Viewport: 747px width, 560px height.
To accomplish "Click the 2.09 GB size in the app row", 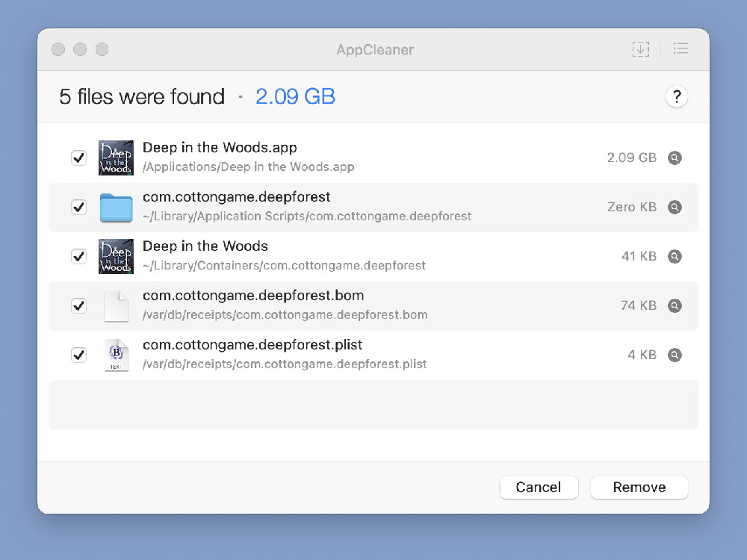I will coord(632,158).
